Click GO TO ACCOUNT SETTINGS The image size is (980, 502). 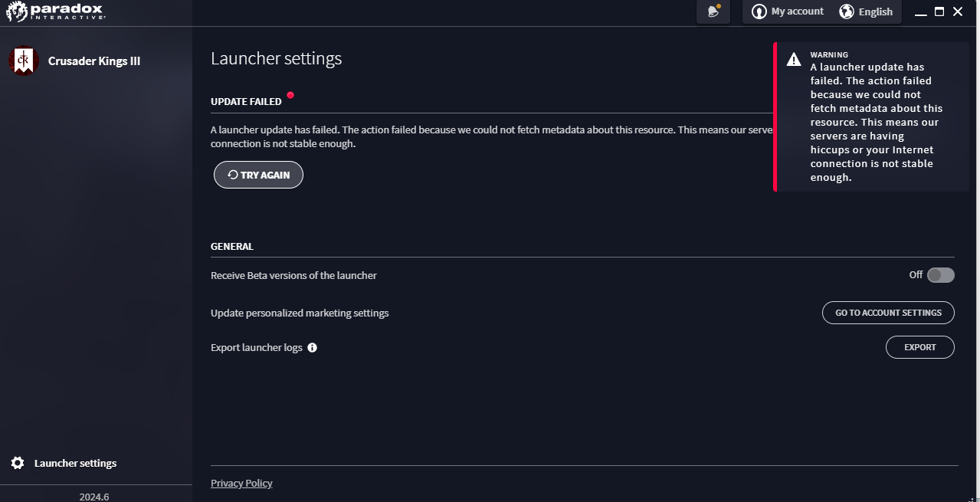click(887, 313)
